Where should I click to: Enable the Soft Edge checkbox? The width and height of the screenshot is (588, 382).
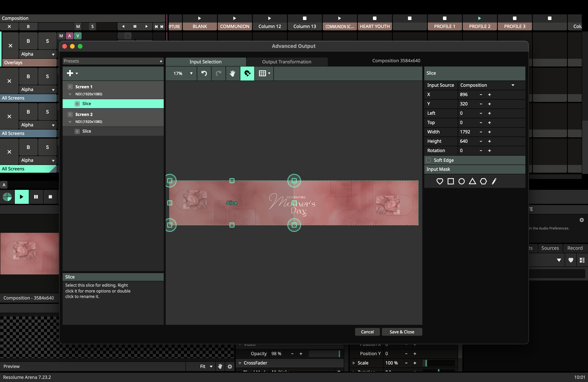428,160
